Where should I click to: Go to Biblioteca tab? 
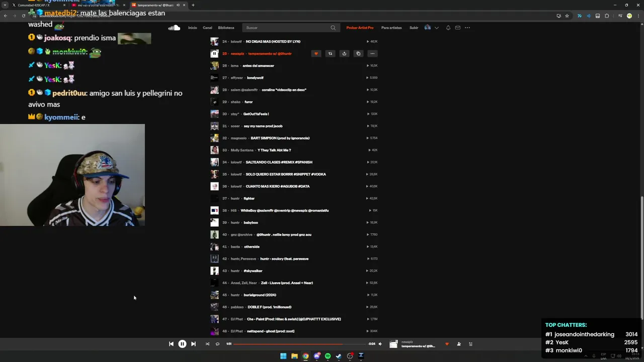point(226,28)
